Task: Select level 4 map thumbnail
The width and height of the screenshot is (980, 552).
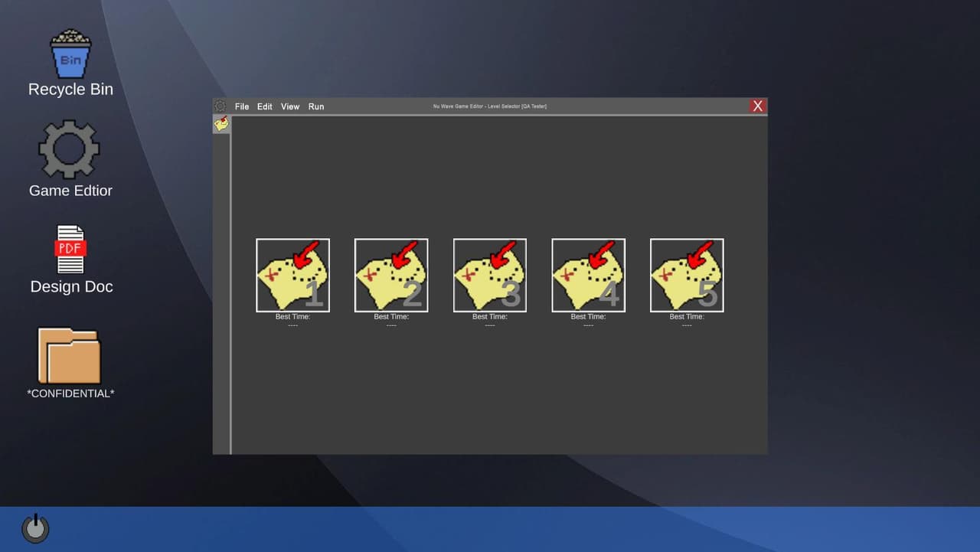Action: tap(589, 276)
